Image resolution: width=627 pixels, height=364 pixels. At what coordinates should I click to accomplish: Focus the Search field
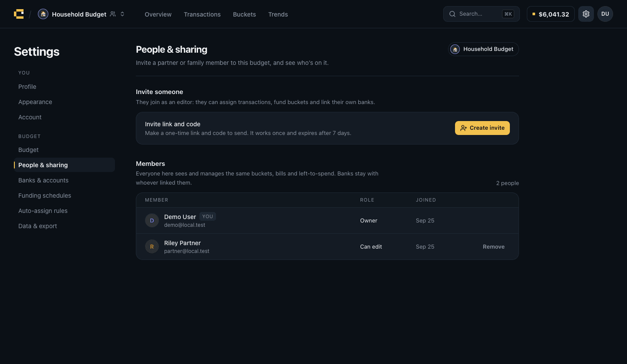(482, 14)
